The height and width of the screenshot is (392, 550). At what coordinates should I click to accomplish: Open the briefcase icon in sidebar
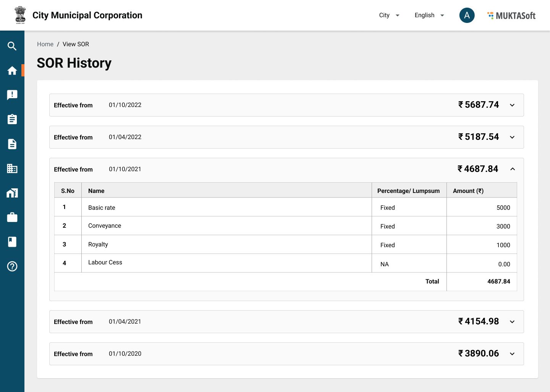12,217
